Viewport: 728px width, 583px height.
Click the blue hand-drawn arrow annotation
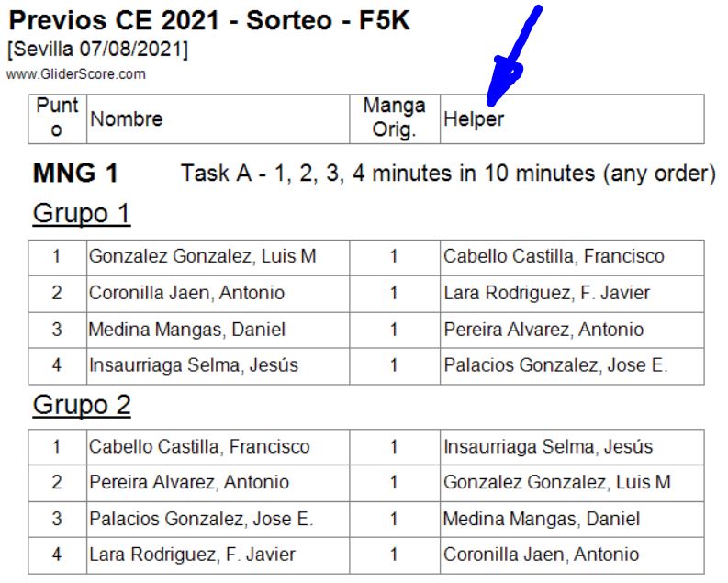tap(512, 57)
